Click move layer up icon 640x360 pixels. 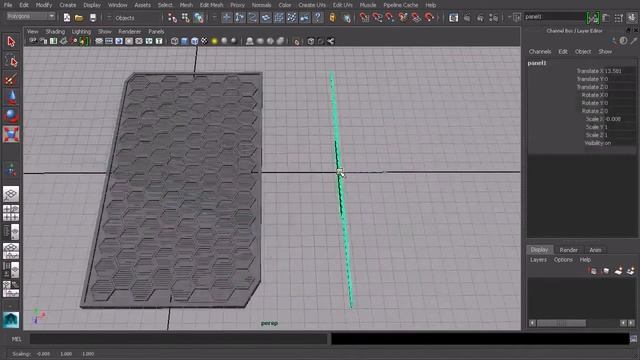(x=593, y=271)
